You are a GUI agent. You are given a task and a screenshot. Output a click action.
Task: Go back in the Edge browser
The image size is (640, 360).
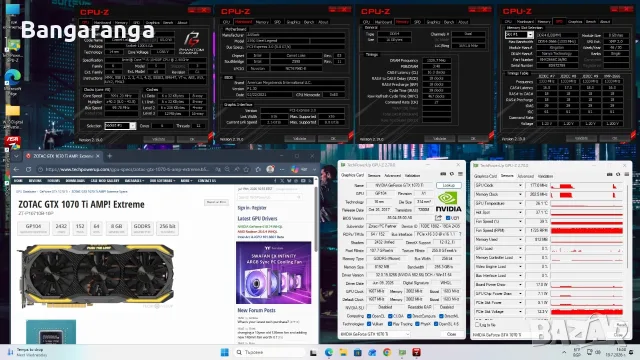tap(16, 169)
